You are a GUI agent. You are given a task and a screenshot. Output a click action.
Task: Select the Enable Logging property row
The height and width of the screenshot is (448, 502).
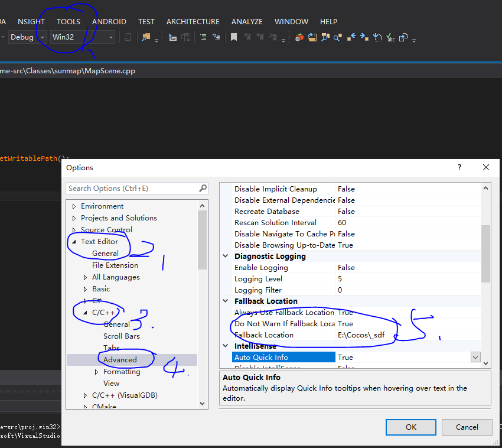click(356, 267)
